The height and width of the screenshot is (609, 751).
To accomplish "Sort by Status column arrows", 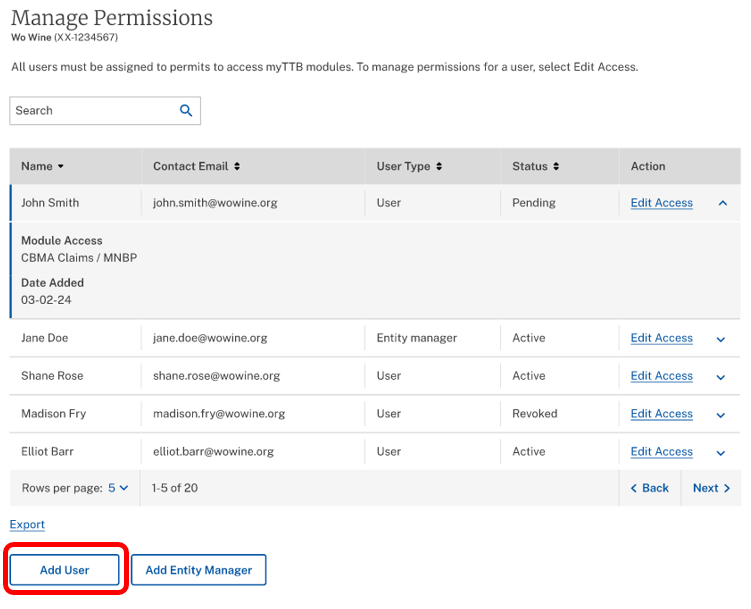I will point(556,167).
